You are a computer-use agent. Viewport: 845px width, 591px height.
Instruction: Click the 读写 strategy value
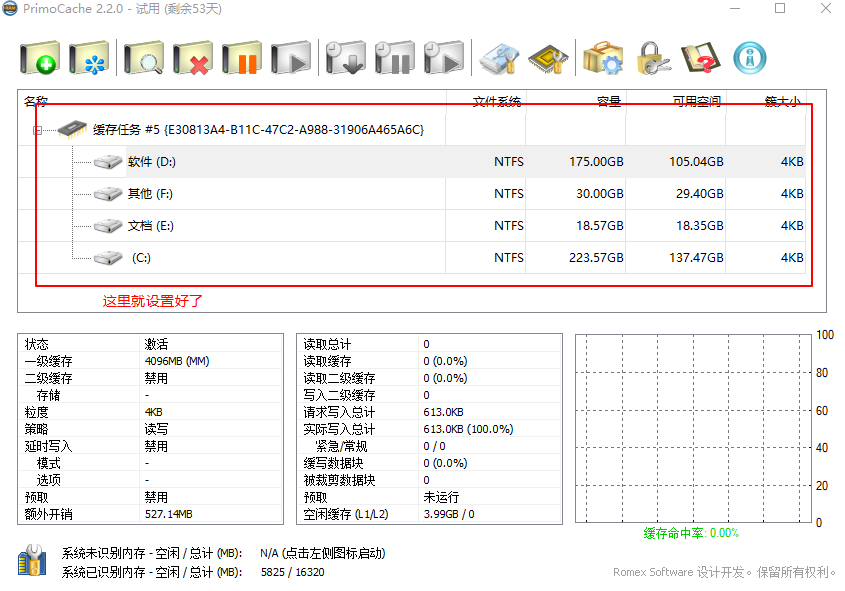coord(156,429)
